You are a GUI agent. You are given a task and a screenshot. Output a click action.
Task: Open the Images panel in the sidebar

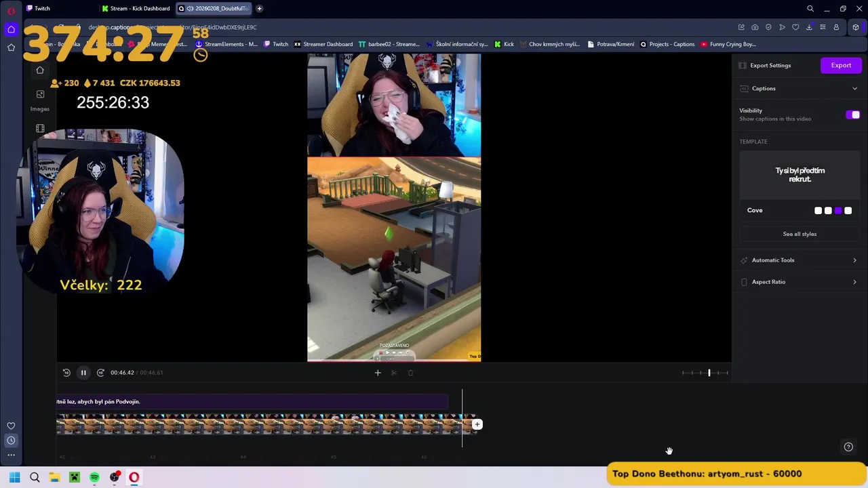point(40,99)
